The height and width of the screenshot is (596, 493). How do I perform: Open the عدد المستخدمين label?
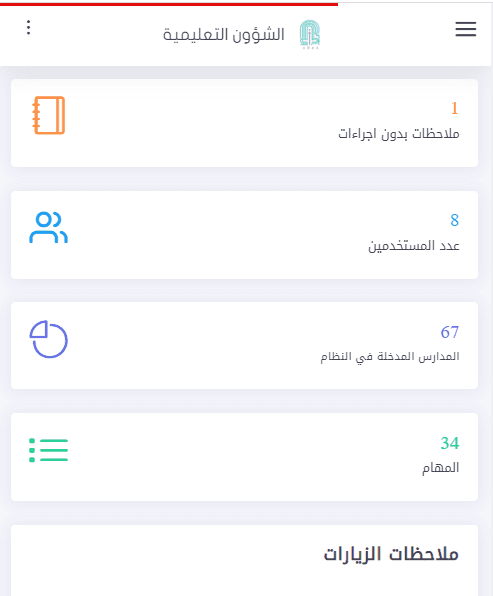[414, 246]
